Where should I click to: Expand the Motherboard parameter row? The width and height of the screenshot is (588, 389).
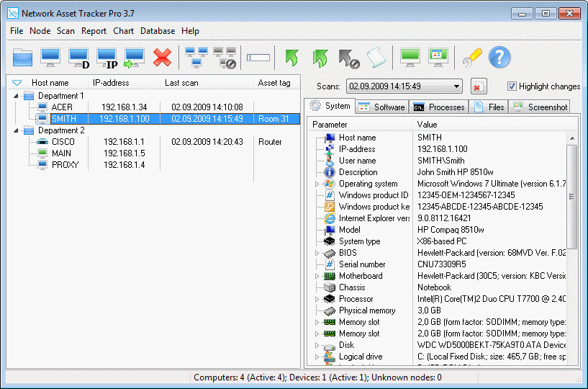tap(317, 276)
